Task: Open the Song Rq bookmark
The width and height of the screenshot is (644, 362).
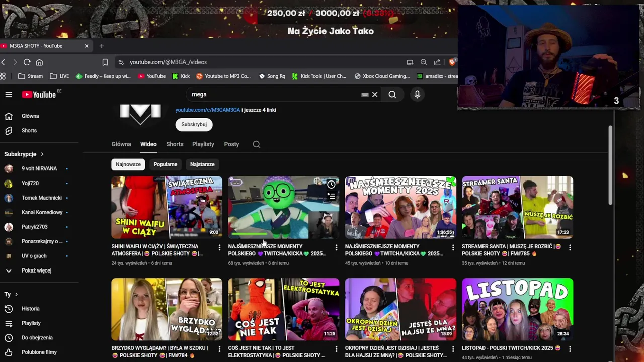Action: 272,76
